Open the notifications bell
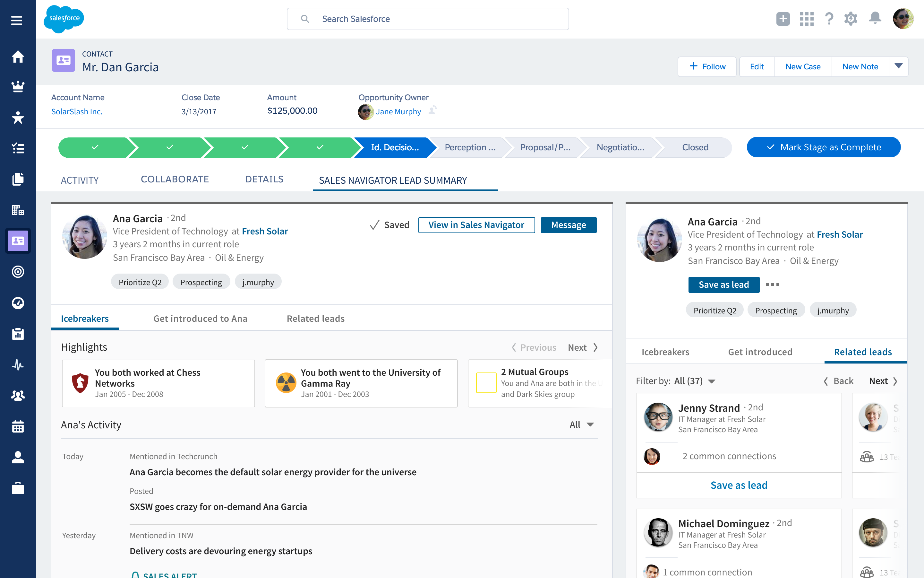Screen dimensions: 924x578 [875, 18]
